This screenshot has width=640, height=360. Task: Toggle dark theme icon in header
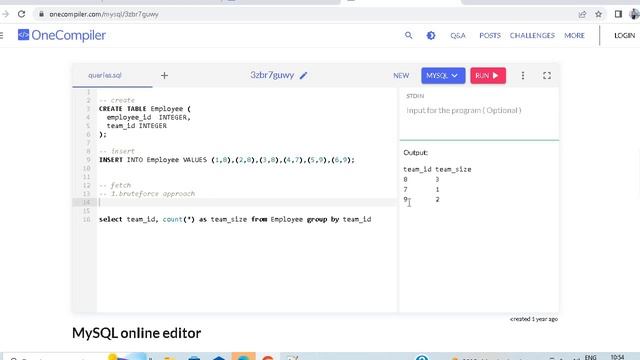pos(431,36)
